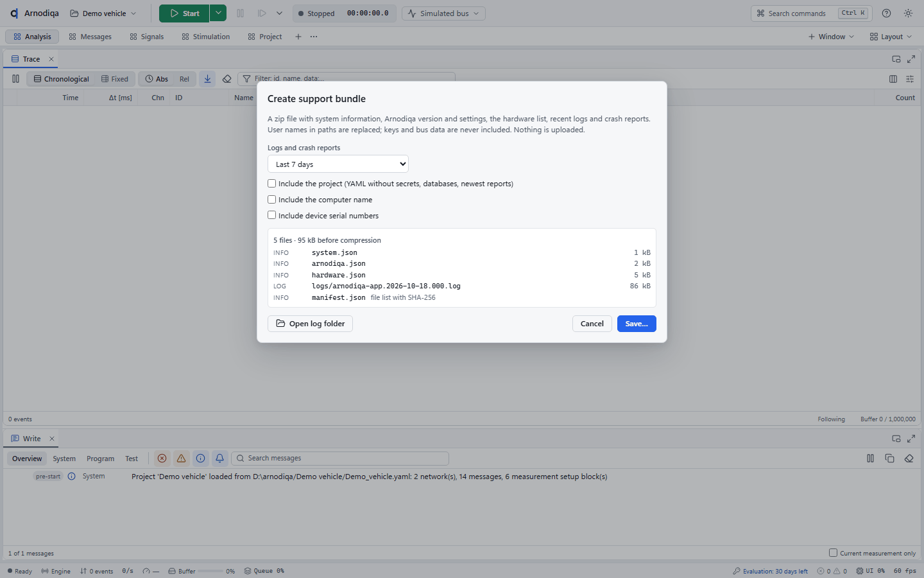924x578 pixels.
Task: Expand the Demo vehicle project dropdown
Action: click(x=103, y=13)
